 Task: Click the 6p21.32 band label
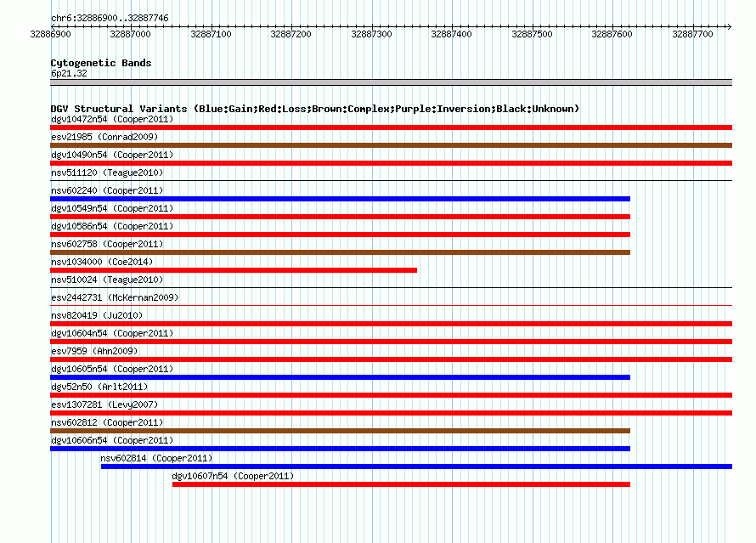point(69,73)
